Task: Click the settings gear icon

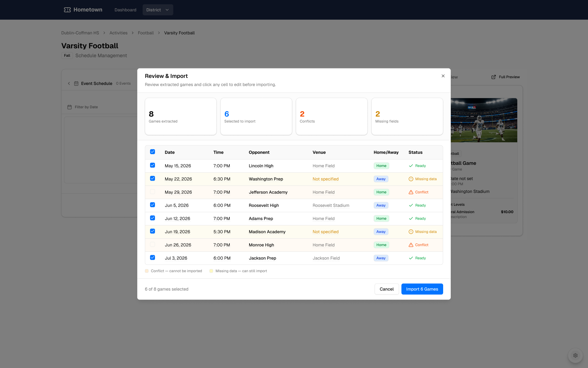Action: [x=575, y=355]
